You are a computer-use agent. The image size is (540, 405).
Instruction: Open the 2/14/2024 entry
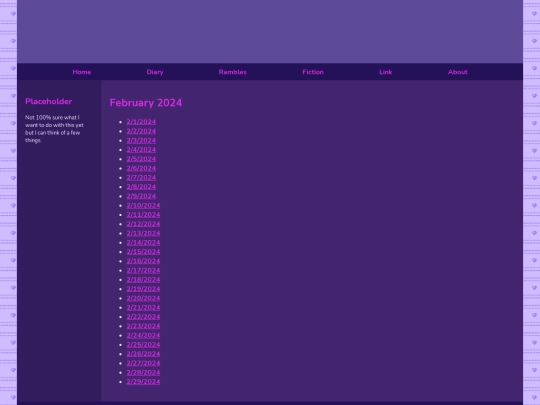pyautogui.click(x=143, y=243)
